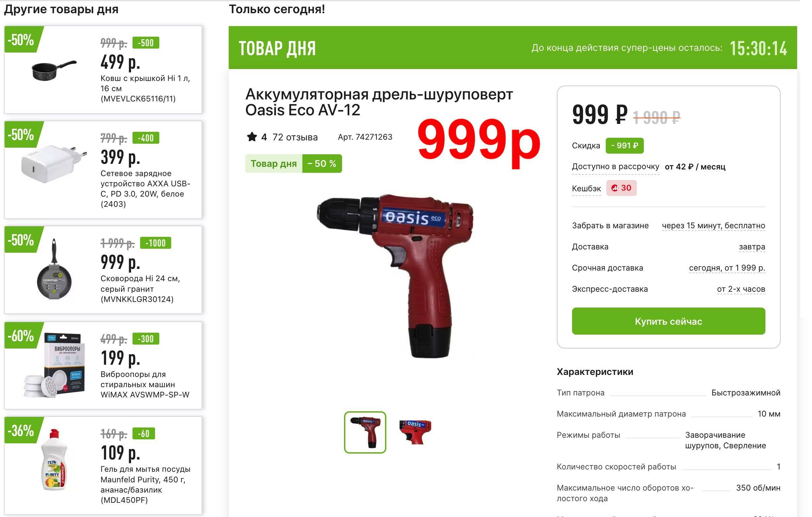This screenshot has height=517, width=812.
Task: Select the first drill thumbnail
Action: click(365, 432)
